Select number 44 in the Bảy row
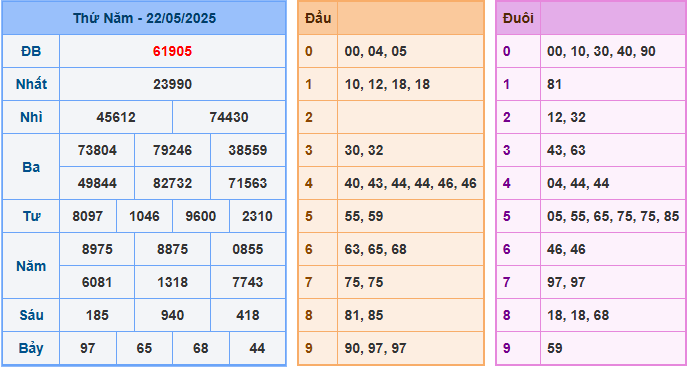 click(x=257, y=348)
